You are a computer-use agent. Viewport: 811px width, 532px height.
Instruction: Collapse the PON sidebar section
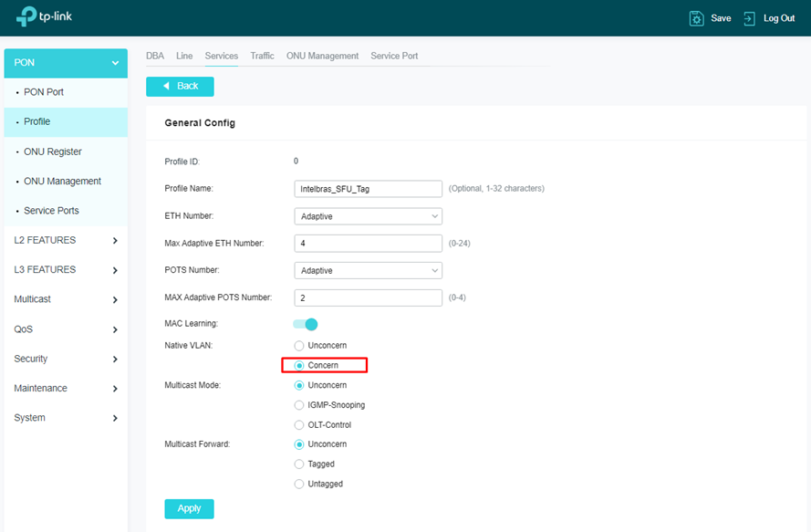coord(114,63)
